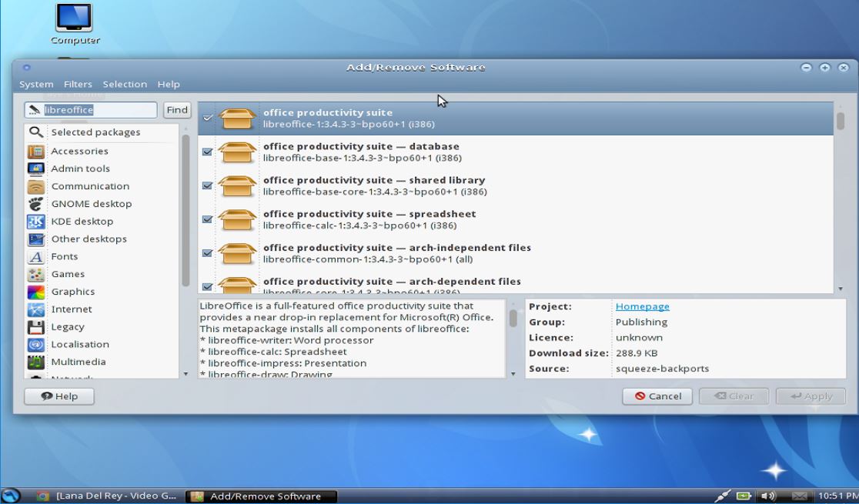Screen dimensions: 859x504
Task: Open the Games category icon
Action: point(36,275)
